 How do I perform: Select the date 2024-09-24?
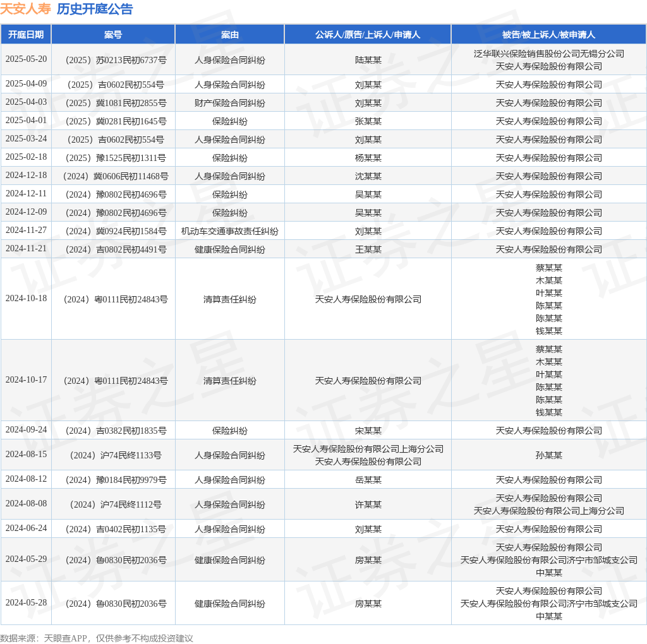click(x=26, y=430)
